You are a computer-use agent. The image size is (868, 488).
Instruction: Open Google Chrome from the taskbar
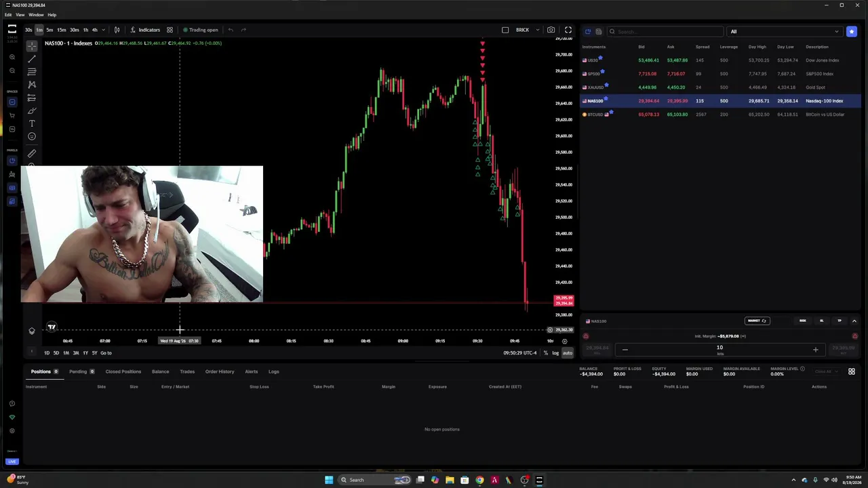pos(479,480)
